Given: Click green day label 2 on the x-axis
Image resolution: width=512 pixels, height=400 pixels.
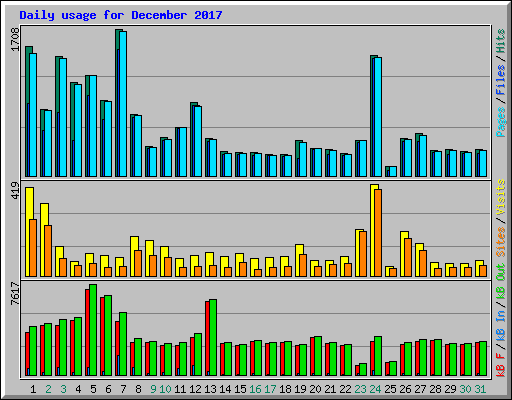Looking at the screenshot, I should 48,389.
